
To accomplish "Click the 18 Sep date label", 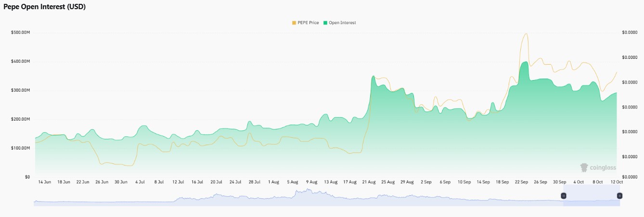I will (x=502, y=182).
